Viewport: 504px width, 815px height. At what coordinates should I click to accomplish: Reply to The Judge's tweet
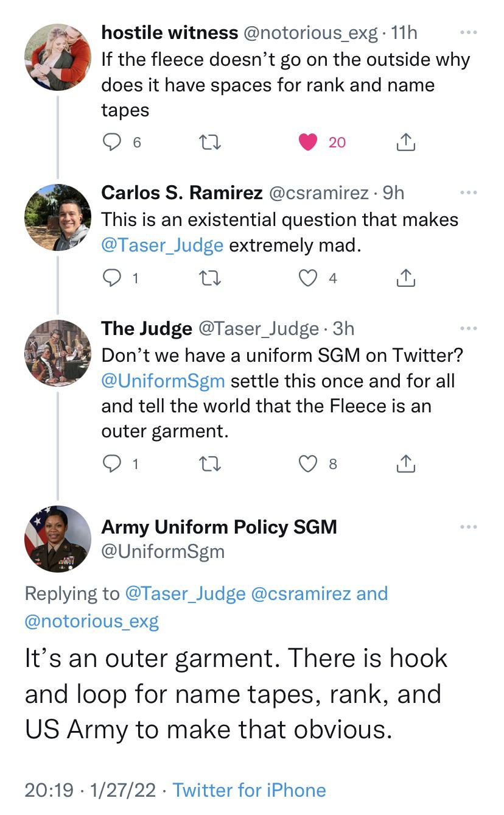click(112, 464)
